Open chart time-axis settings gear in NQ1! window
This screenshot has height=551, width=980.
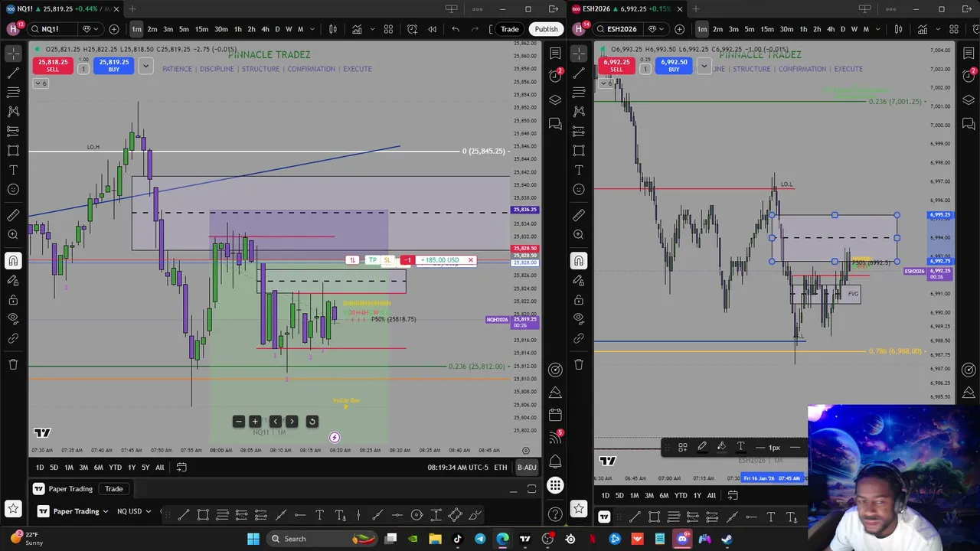coord(525,451)
